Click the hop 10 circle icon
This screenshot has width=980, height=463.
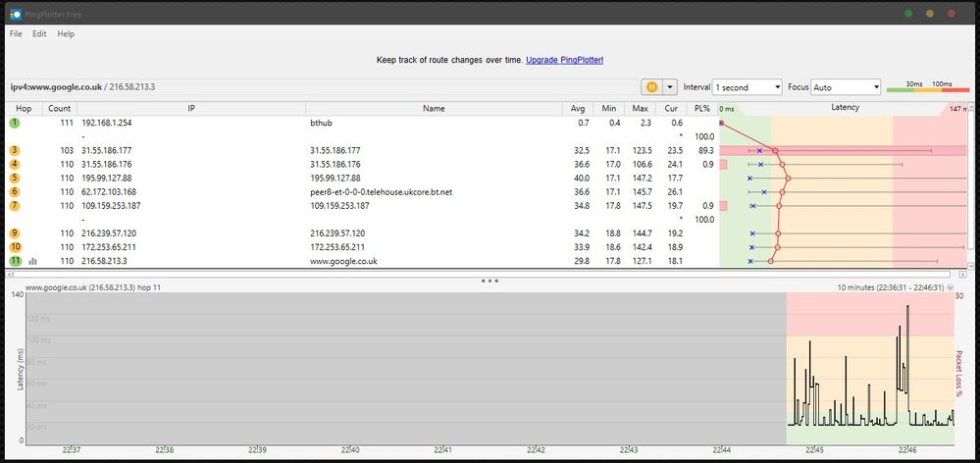[15, 247]
